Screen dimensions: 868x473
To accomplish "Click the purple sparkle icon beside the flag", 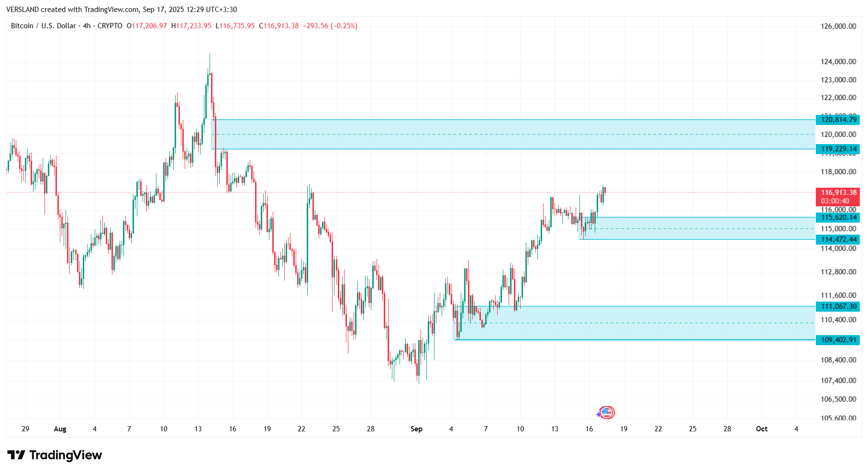I will tap(599, 414).
